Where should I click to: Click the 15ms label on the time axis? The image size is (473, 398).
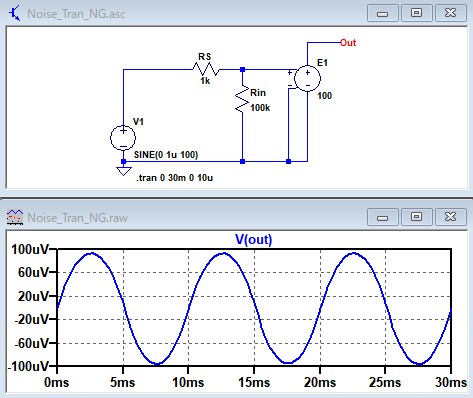[x=254, y=382]
